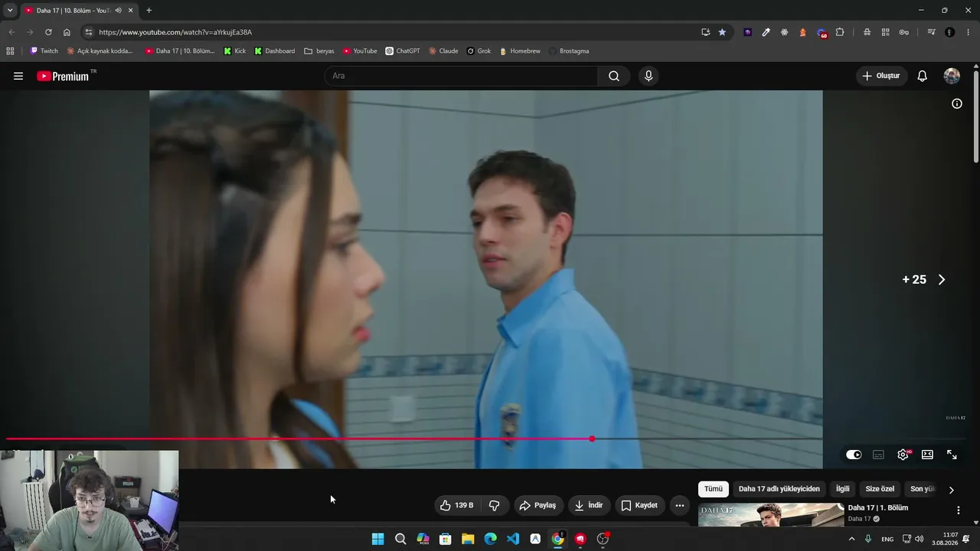The image size is (980, 551).
Task: Open more actions ellipsis under the video
Action: click(680, 505)
